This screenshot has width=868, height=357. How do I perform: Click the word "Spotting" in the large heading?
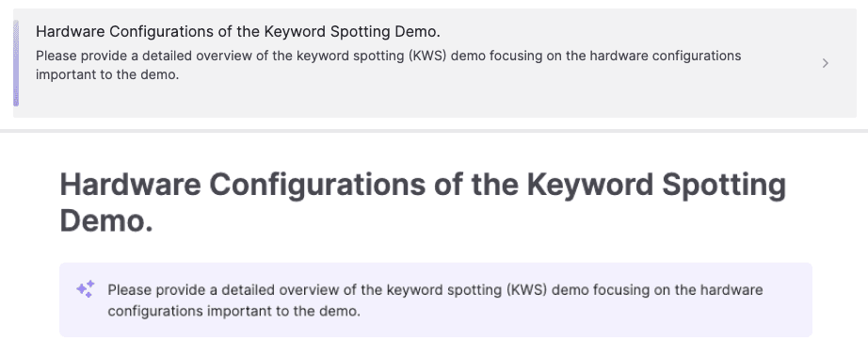724,186
